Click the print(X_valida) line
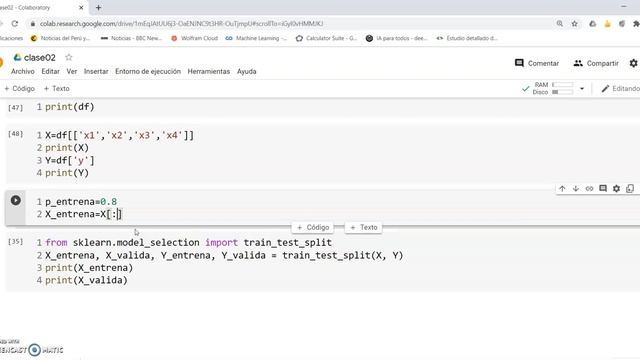Viewport: 640px width, 360px height. (86, 280)
